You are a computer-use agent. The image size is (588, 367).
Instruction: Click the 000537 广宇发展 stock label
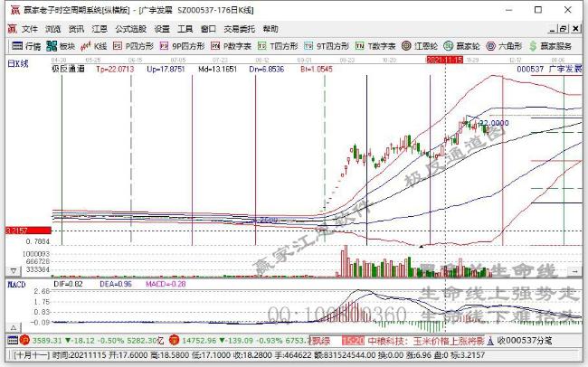click(x=549, y=69)
